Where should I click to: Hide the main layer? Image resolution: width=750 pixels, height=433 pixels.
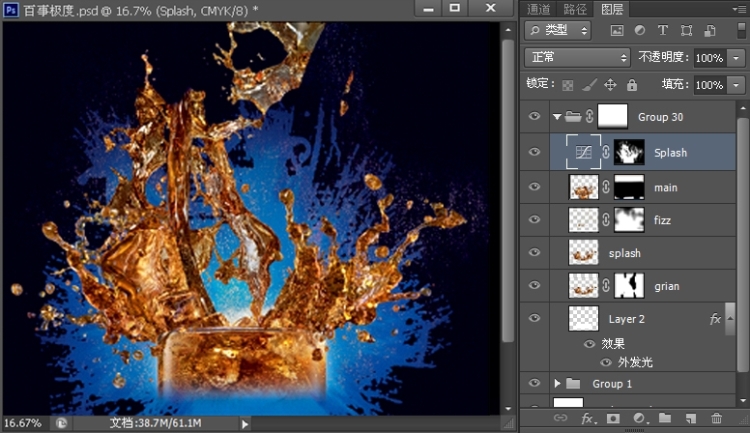(x=535, y=187)
